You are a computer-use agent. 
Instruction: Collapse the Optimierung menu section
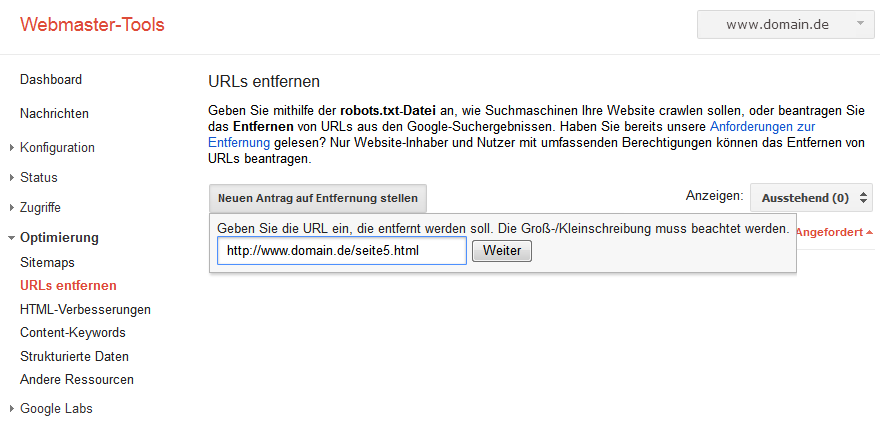coord(59,238)
